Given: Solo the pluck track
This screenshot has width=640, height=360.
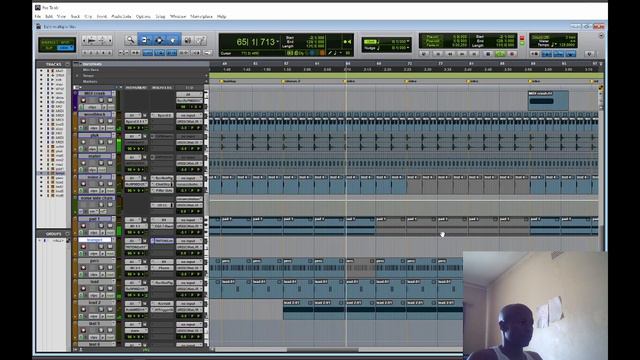Looking at the screenshot, I should pos(101,142).
